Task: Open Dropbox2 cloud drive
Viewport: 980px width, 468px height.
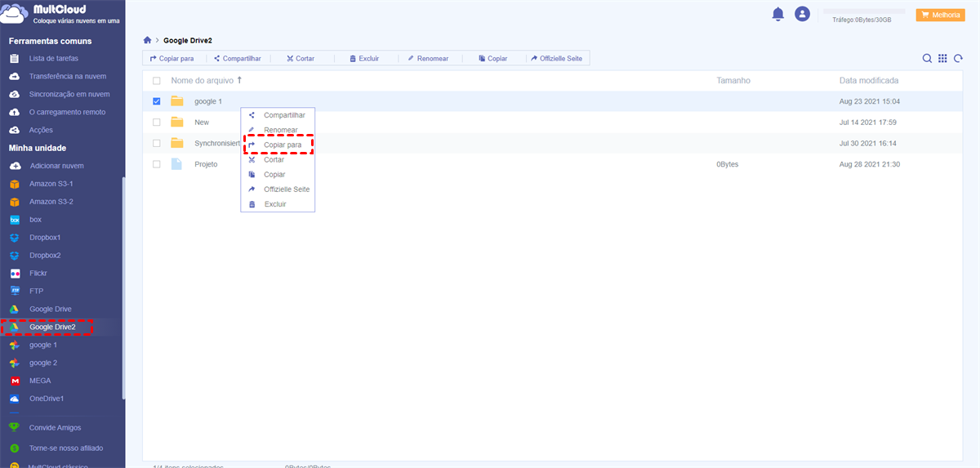Action: [46, 256]
